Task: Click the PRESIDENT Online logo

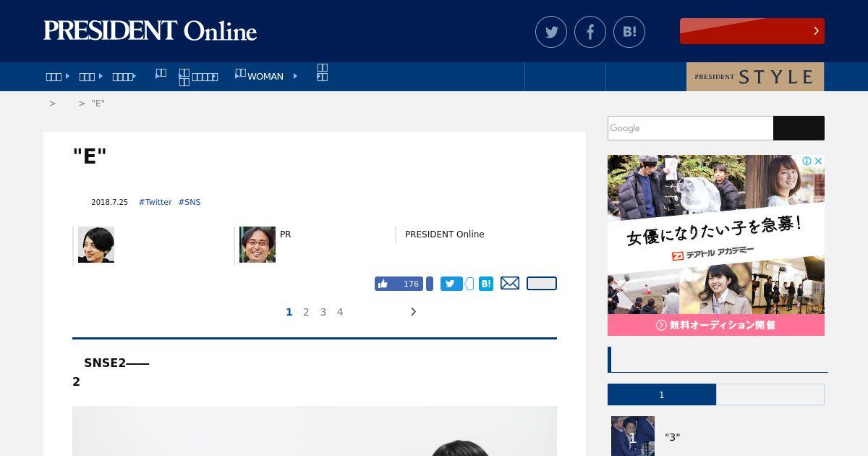Action: click(150, 31)
